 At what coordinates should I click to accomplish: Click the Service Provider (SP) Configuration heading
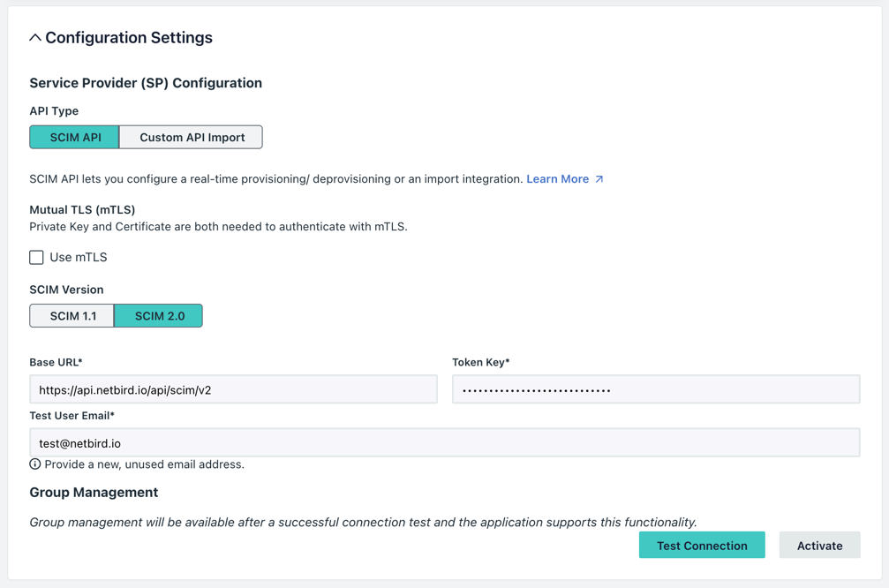click(x=146, y=82)
